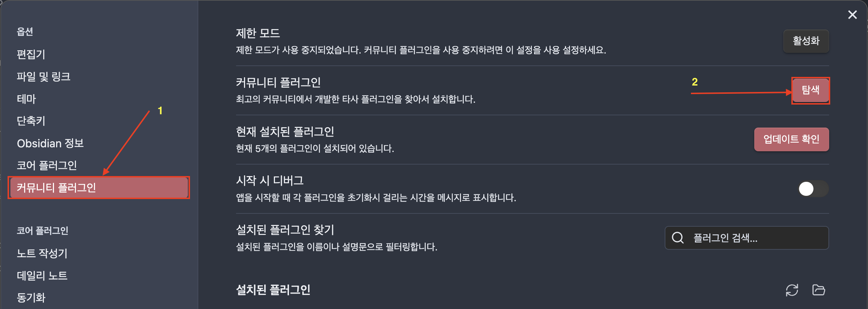Click the 플러그인 검색 input field
Viewport: 868px width, 309px height.
[746, 238]
